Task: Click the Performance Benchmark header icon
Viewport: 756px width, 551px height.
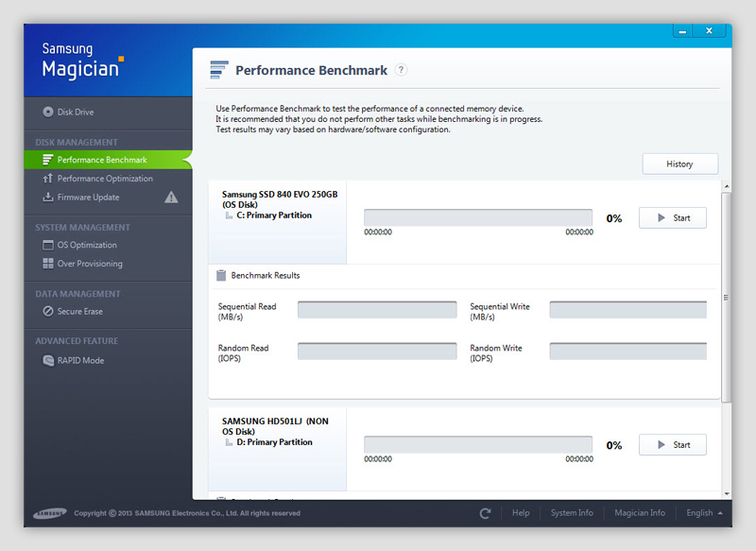Action: pos(219,70)
